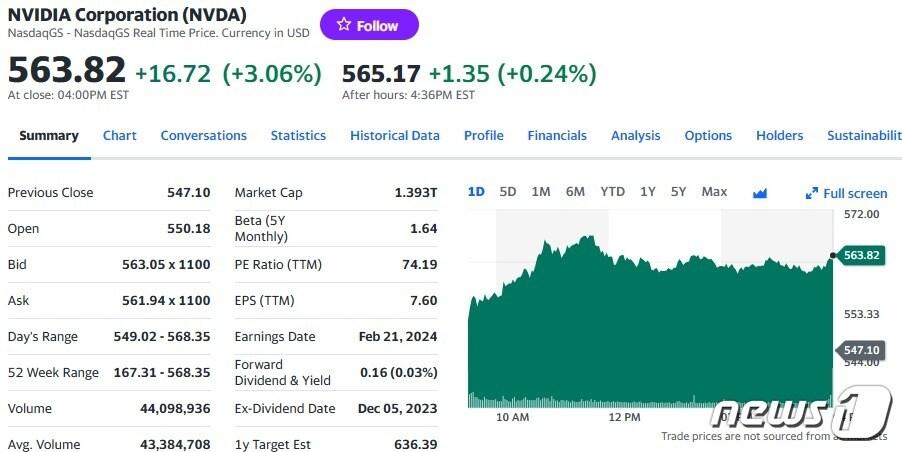Click the 563.82 current price chart label
902x452 pixels.
tap(860, 255)
